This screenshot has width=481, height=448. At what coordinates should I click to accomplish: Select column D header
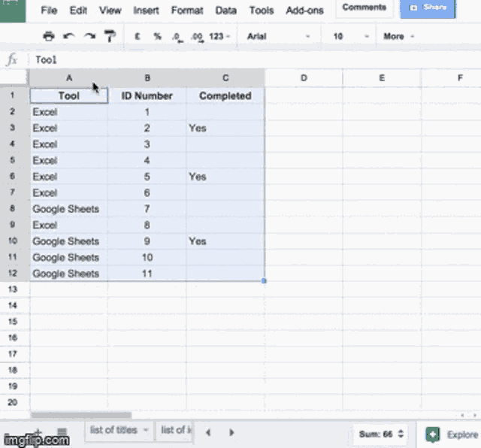[304, 78]
